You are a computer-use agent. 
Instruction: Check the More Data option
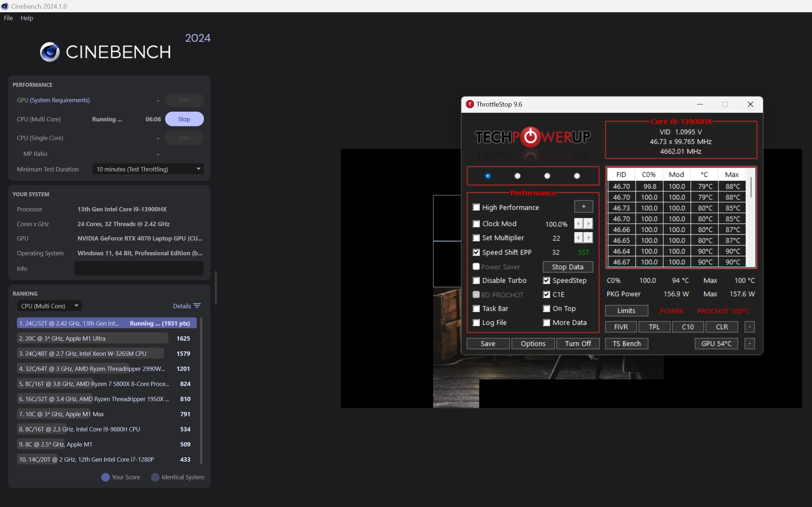click(x=546, y=323)
